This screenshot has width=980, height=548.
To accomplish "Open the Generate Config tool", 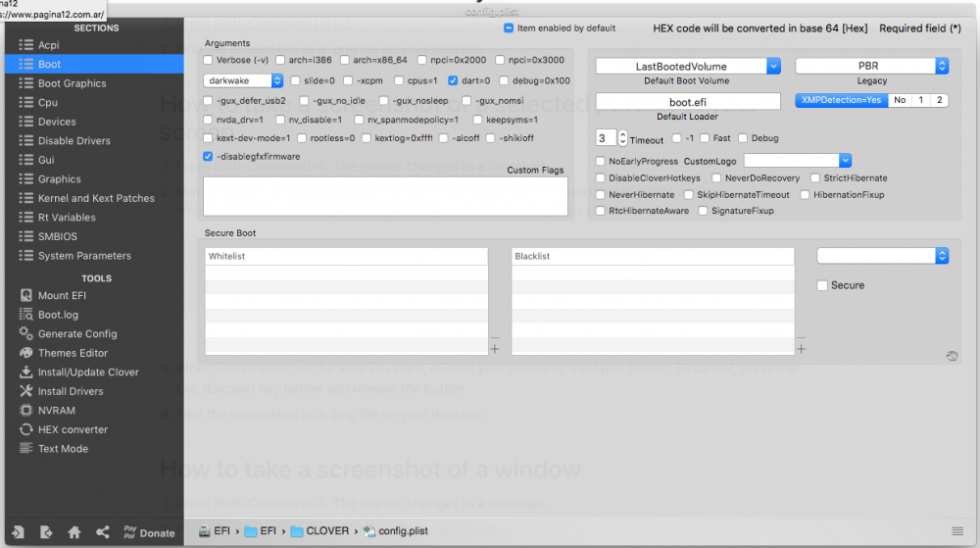I will tap(76, 333).
